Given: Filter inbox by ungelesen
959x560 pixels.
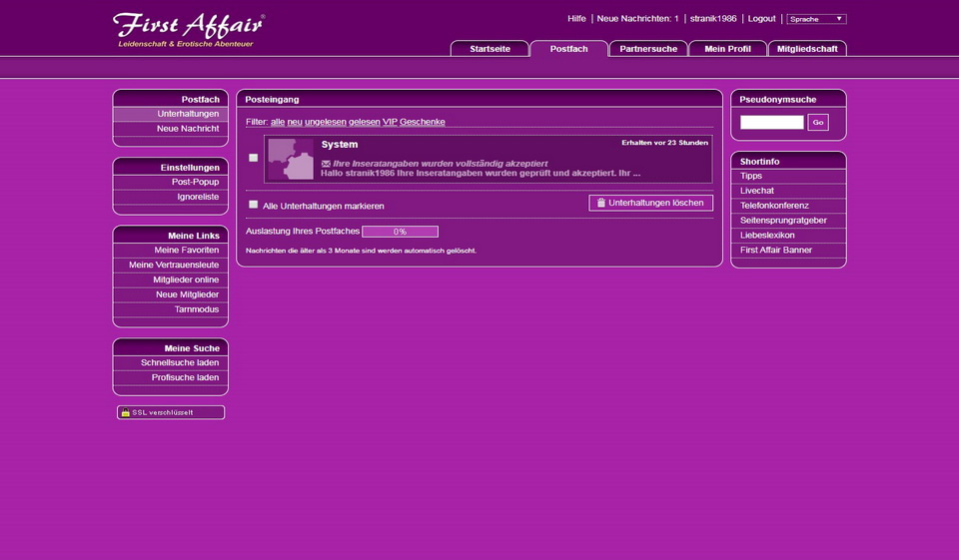Looking at the screenshot, I should pos(326,122).
